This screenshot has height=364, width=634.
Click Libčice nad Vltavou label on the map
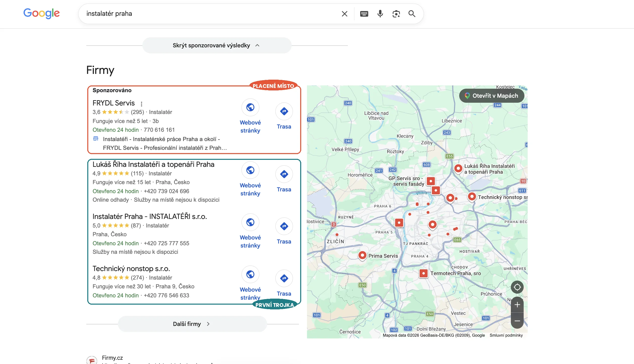coord(376,115)
